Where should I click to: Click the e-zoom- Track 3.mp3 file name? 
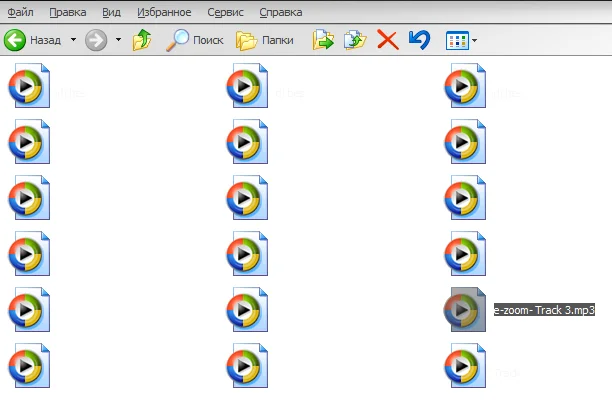click(x=544, y=310)
